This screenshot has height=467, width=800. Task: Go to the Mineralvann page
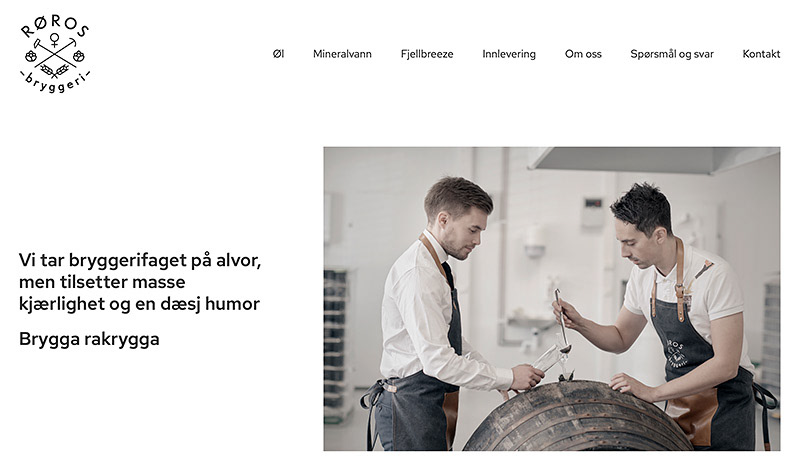(x=342, y=54)
